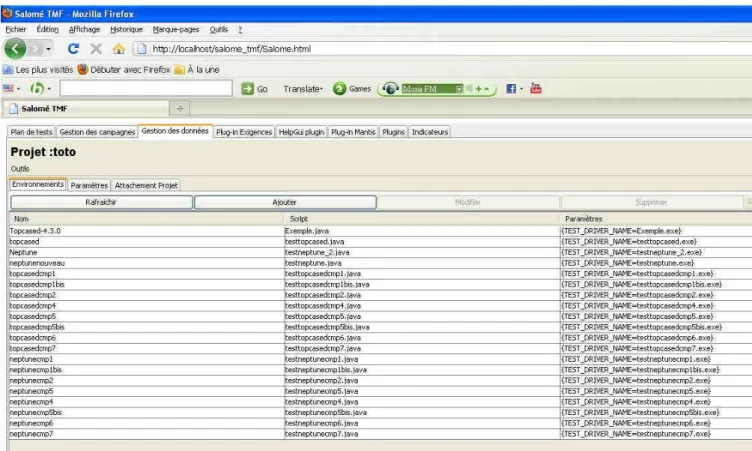The width and height of the screenshot is (752, 451).
Task: Click the page icon in the address bar
Action: (x=140, y=48)
